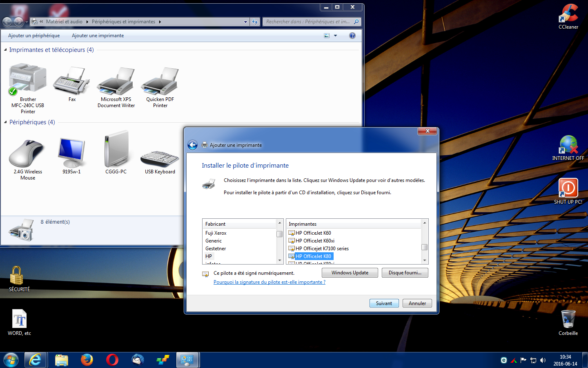Click the refresh button beside the address bar
Image resolution: width=588 pixels, height=368 pixels.
click(x=255, y=22)
